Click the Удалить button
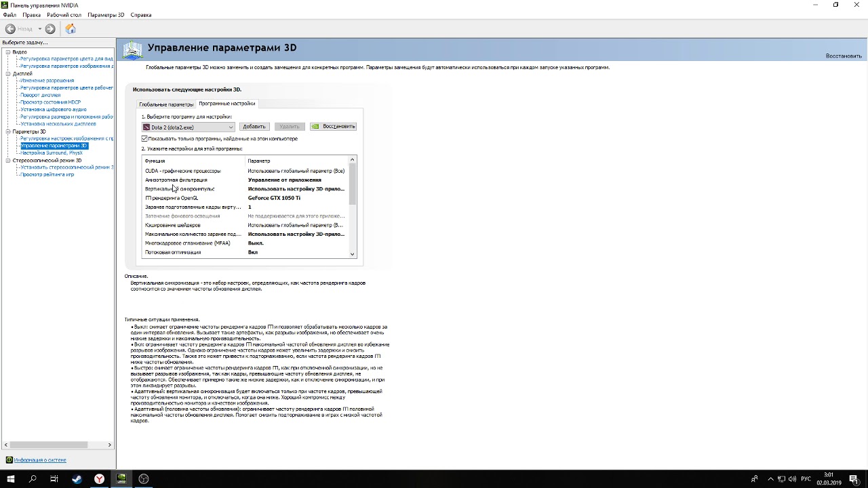This screenshot has height=488, width=868. click(x=290, y=127)
